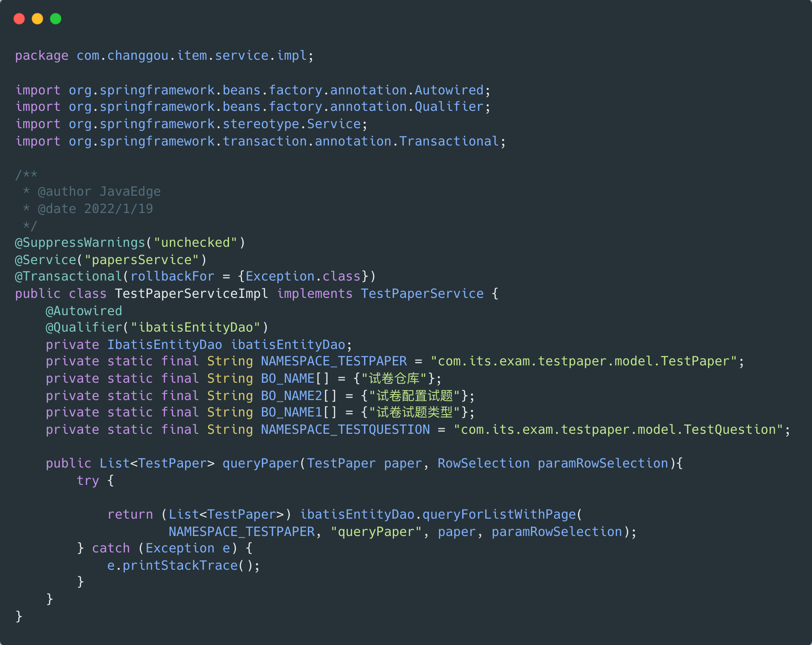Click the @Service("papersService") annotation
The height and width of the screenshot is (645, 812).
111,260
